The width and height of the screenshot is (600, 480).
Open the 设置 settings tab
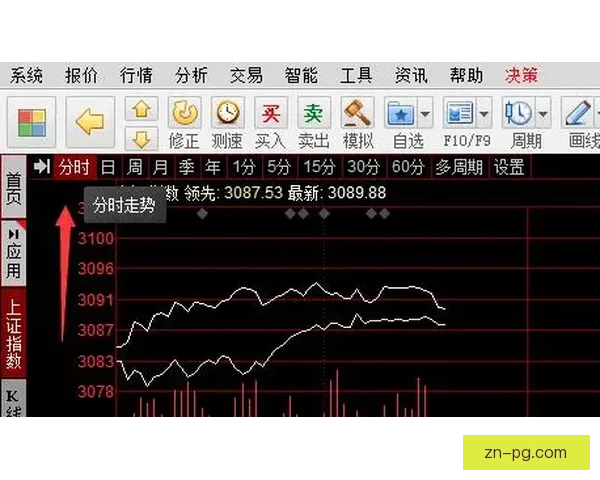coord(509,167)
